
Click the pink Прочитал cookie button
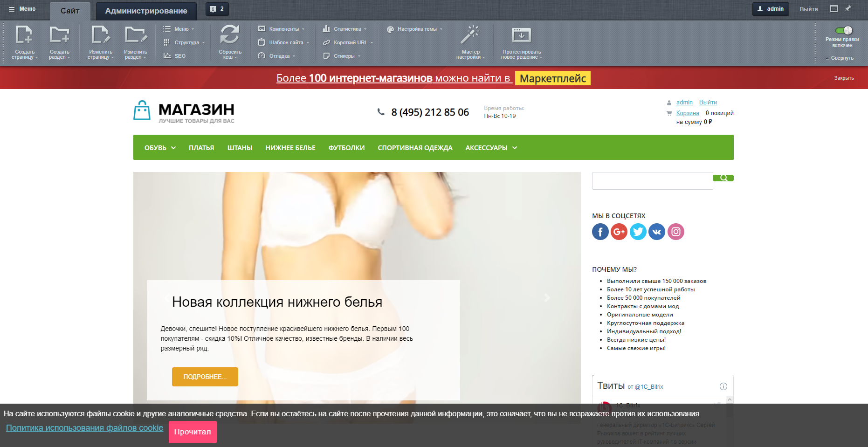(193, 432)
